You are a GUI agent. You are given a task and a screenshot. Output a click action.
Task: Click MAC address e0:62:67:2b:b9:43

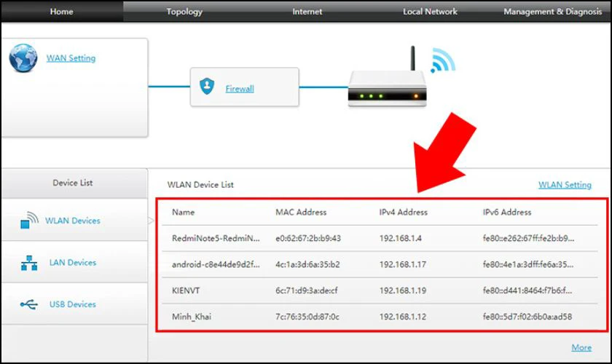308,238
